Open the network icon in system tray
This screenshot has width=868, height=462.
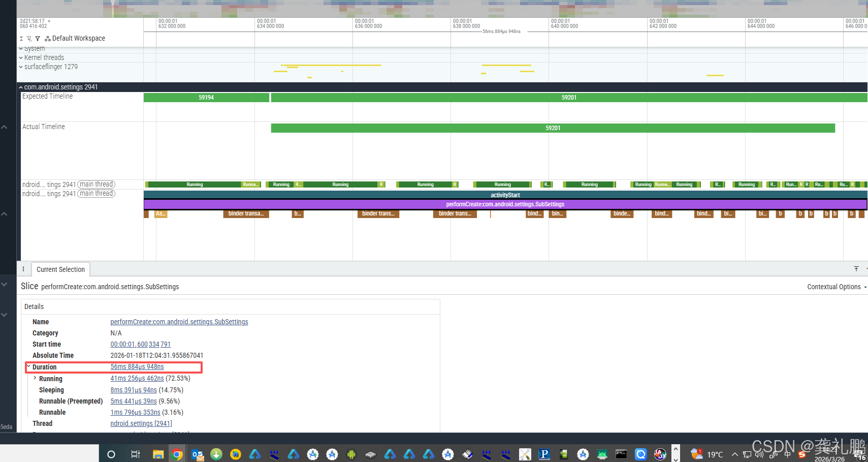click(x=747, y=454)
